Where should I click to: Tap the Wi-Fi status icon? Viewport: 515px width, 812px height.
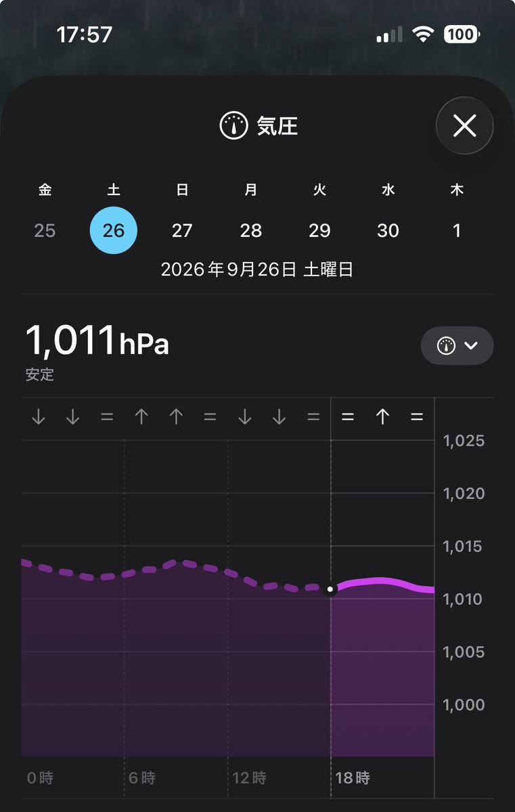coord(423,35)
